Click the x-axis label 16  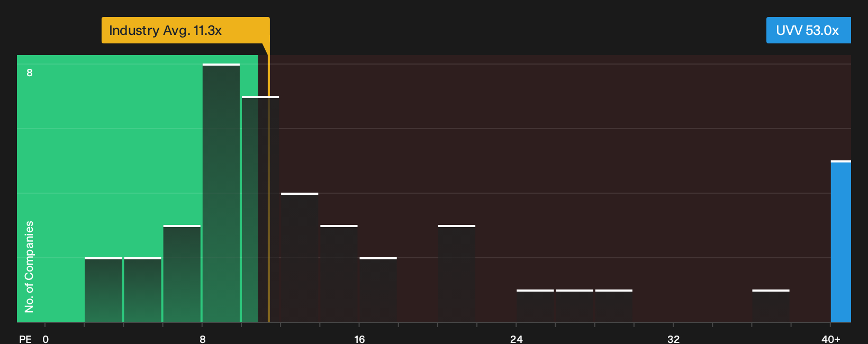point(359,339)
